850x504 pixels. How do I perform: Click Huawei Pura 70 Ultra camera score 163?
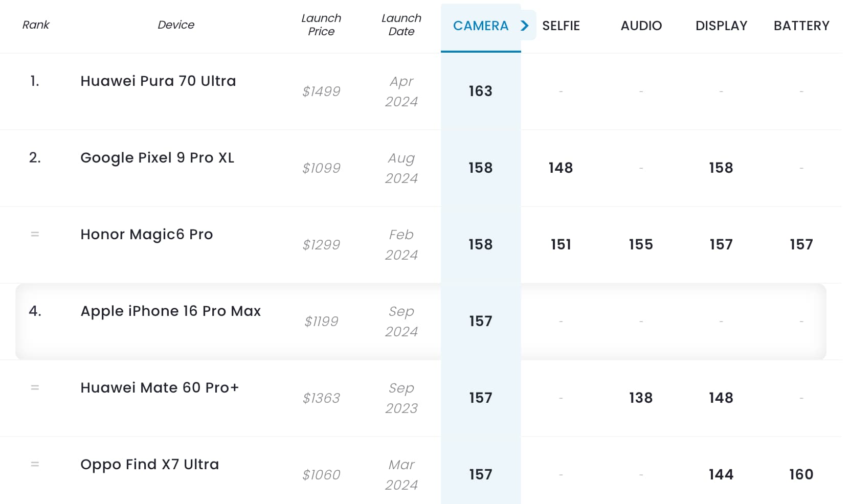tap(481, 91)
